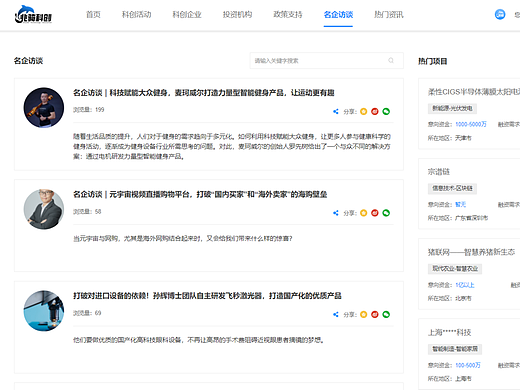Share fitness article to WeChat green icon

pos(386,111)
